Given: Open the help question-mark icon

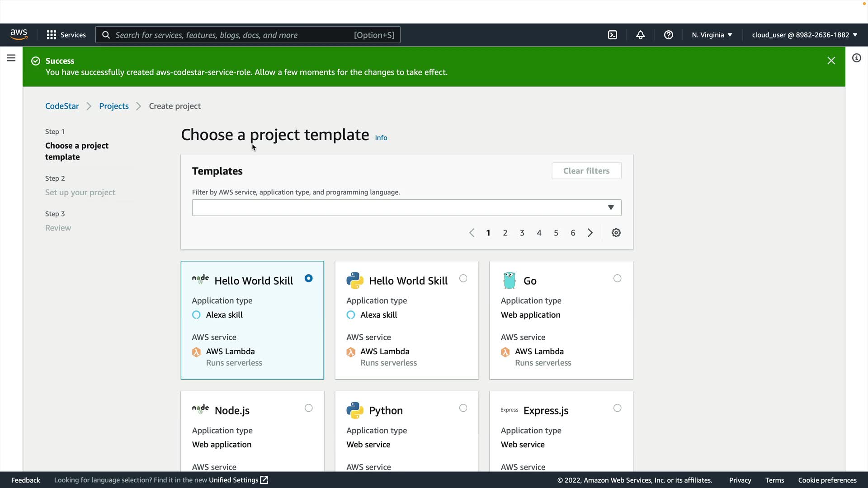Looking at the screenshot, I should pos(669,35).
